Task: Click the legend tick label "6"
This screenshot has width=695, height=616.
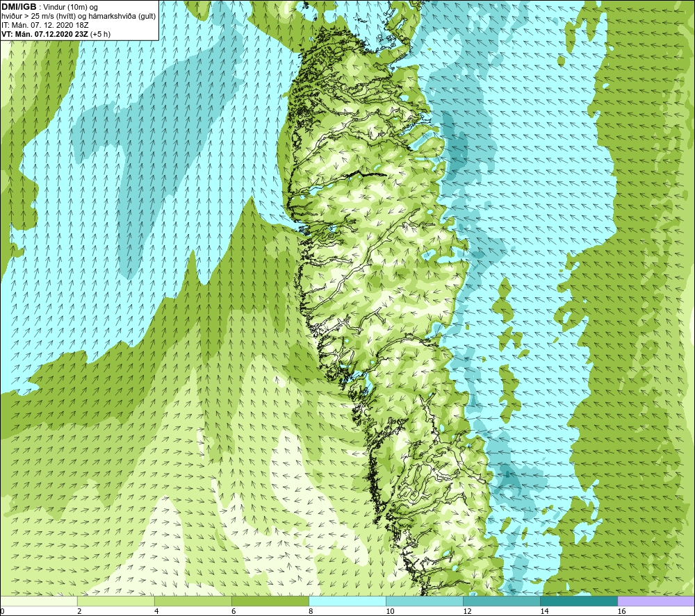Action: (234, 611)
